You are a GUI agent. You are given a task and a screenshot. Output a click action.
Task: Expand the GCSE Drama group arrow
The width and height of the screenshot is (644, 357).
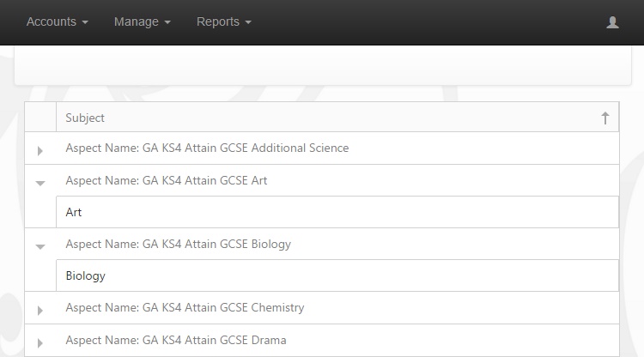pyautogui.click(x=39, y=342)
